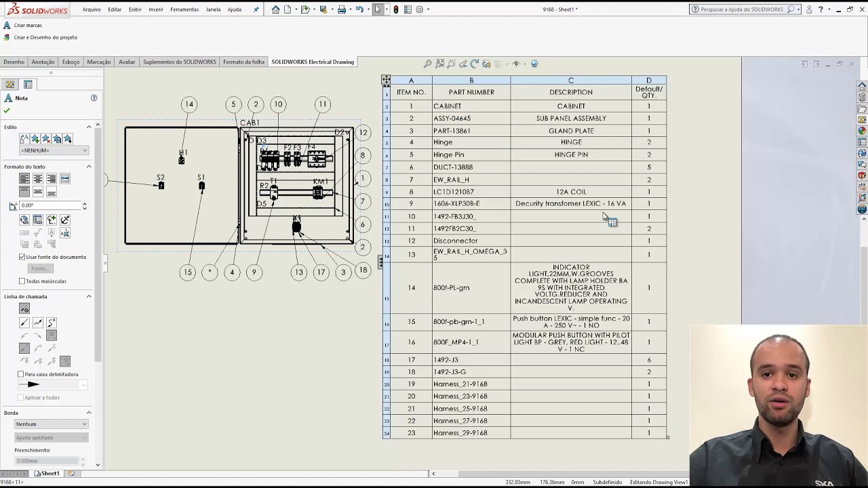Enable Todas maiúsculas checkbox

pos(22,281)
